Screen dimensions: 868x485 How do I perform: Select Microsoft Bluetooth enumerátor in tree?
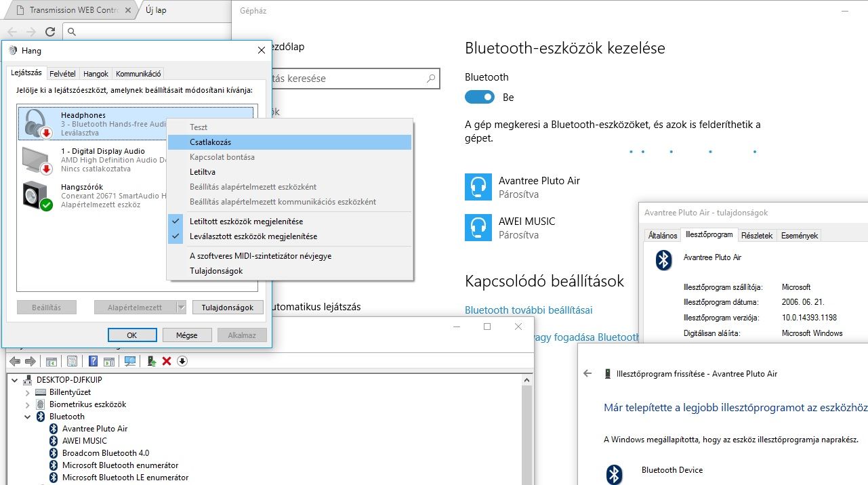tap(120, 465)
